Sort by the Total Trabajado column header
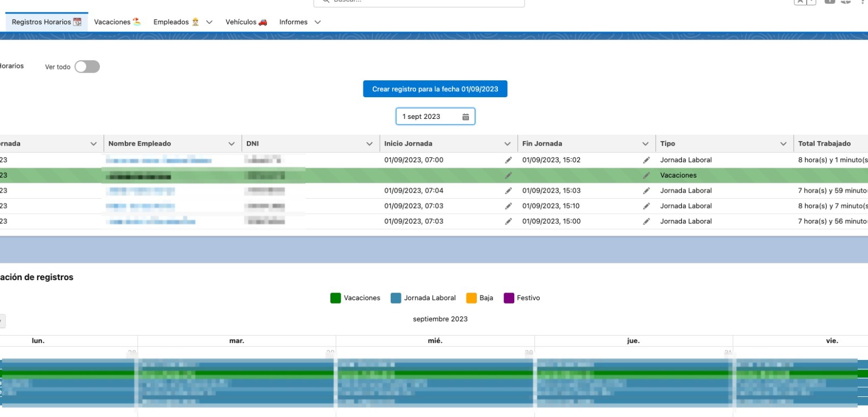The width and height of the screenshot is (868, 417). tap(824, 144)
